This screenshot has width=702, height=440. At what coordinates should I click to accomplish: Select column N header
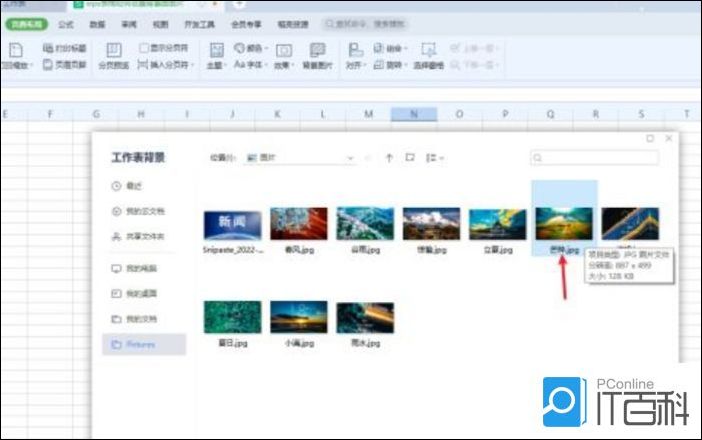tap(414, 114)
